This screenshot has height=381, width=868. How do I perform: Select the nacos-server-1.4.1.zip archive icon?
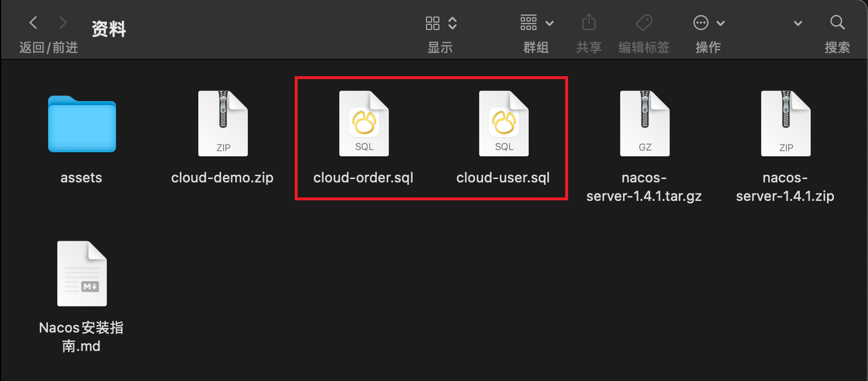[785, 124]
